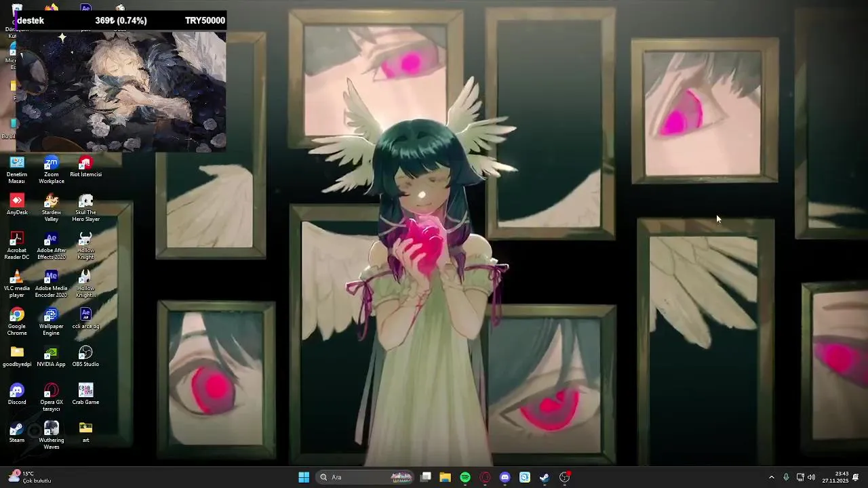Open the notification bell icon
868x488 pixels.
point(856,477)
